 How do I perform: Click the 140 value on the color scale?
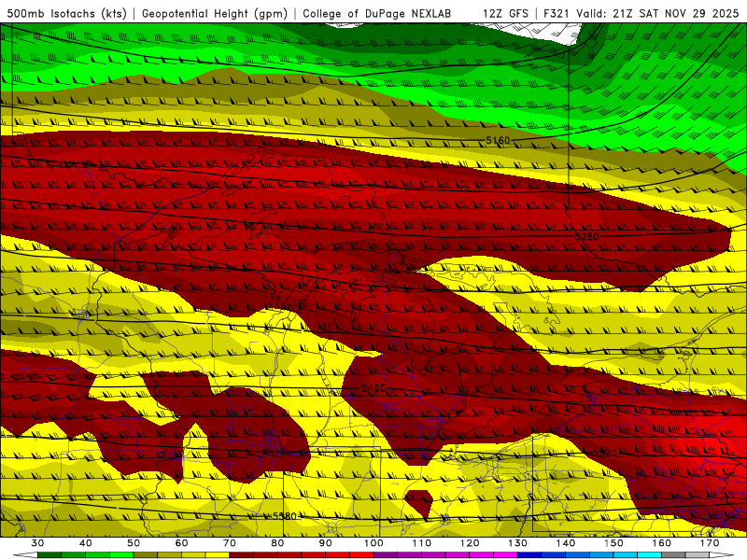566,543
